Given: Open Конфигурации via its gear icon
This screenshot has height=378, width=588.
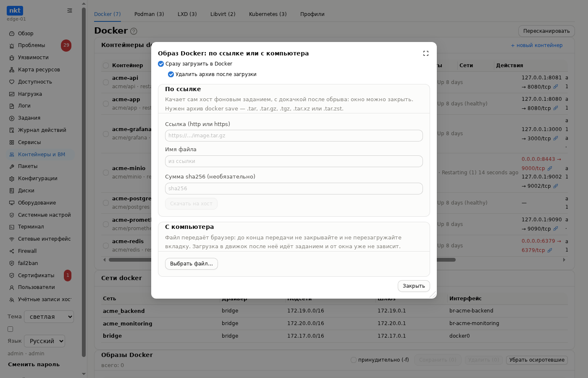Looking at the screenshot, I should 12,178.
